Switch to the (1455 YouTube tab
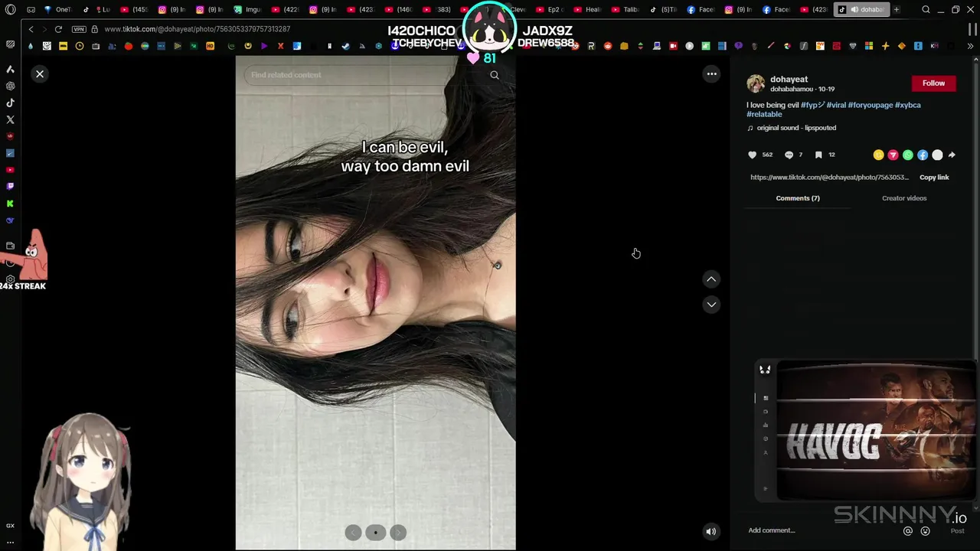Screen dimensions: 980x551 coord(135,10)
